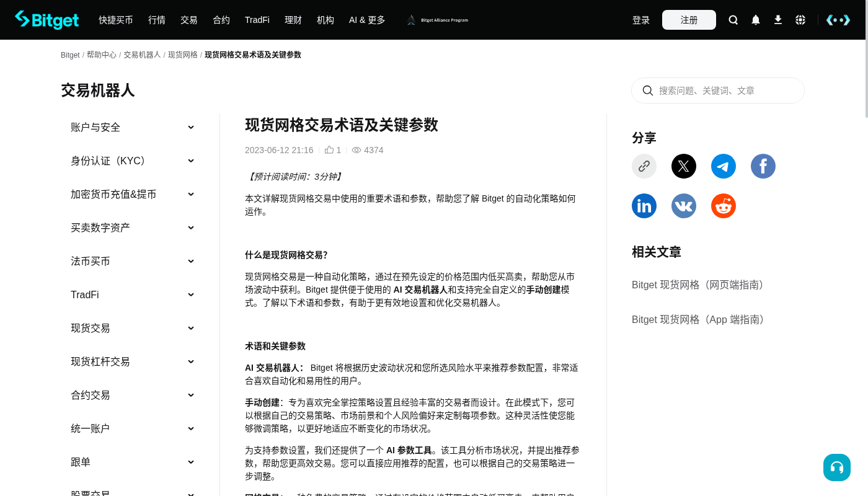The height and width of the screenshot is (496, 868).
Task: Share the article on Telegram
Action: (x=724, y=166)
